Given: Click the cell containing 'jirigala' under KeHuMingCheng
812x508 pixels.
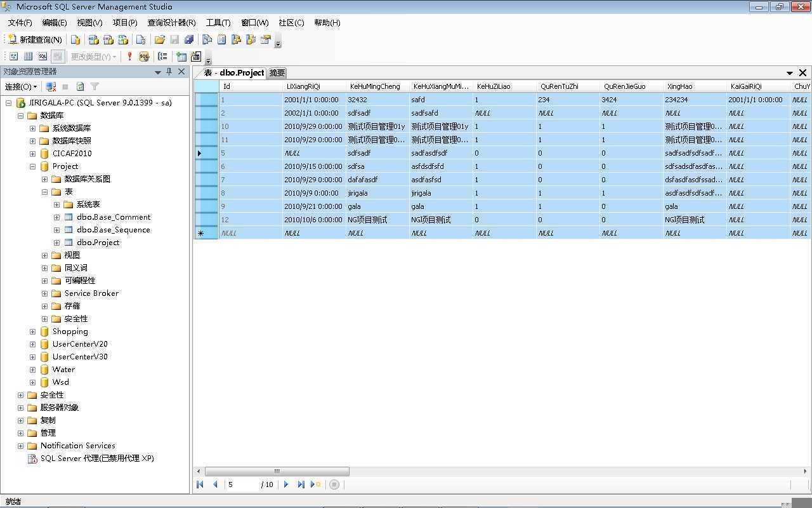Looking at the screenshot, I should click(377, 193).
